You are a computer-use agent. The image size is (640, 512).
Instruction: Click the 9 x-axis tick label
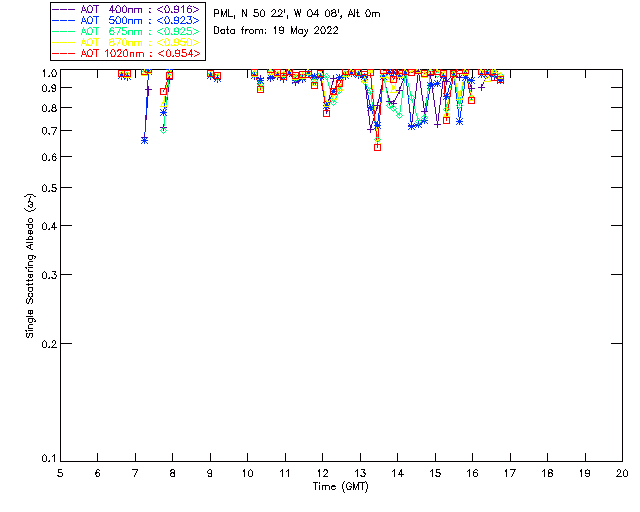click(x=210, y=473)
